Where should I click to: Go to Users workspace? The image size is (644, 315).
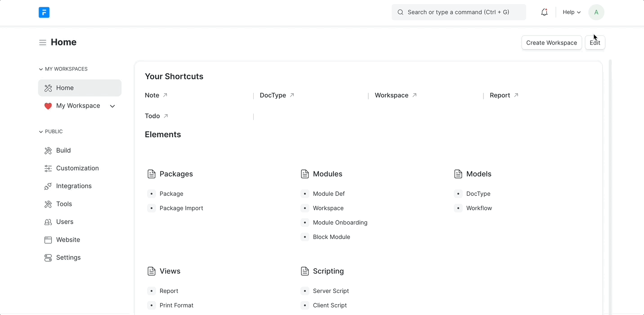click(65, 222)
